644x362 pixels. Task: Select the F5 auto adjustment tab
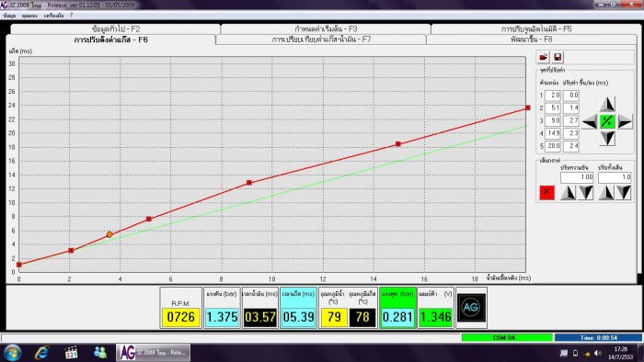click(x=536, y=29)
